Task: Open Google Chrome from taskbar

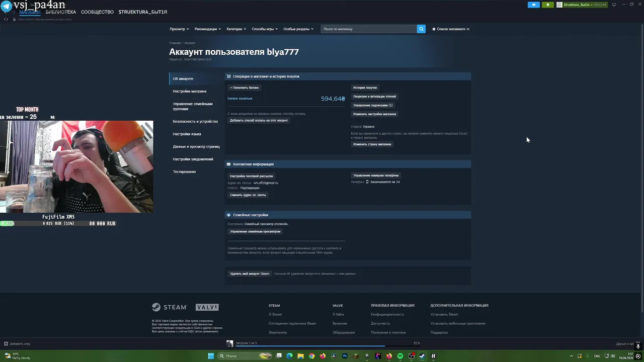Action: coord(311,356)
